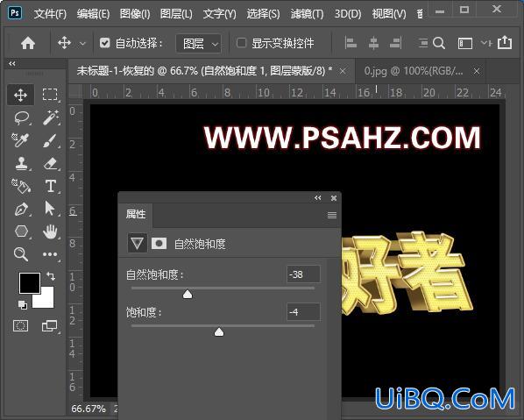
Task: Open the 选择(S) menu
Action: (264, 14)
